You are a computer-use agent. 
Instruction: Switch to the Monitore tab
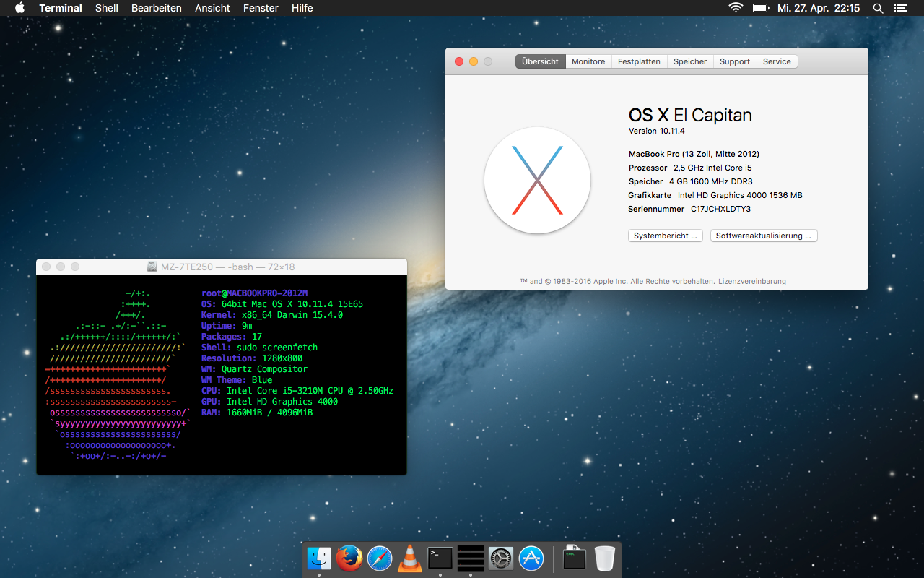[x=588, y=61]
